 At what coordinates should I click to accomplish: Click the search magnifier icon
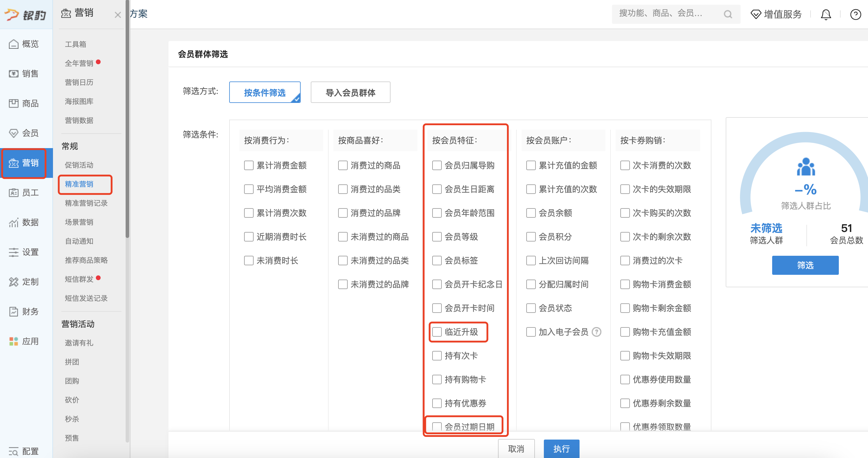click(728, 14)
